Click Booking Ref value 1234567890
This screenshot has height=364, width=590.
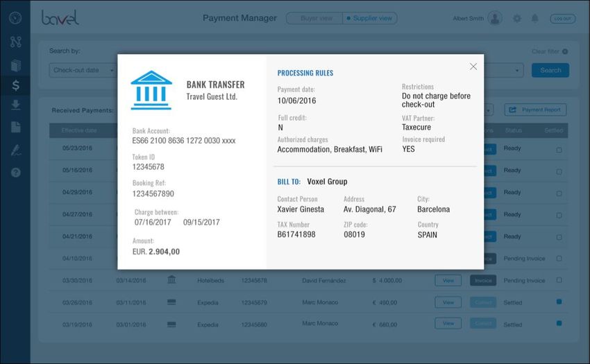point(153,193)
